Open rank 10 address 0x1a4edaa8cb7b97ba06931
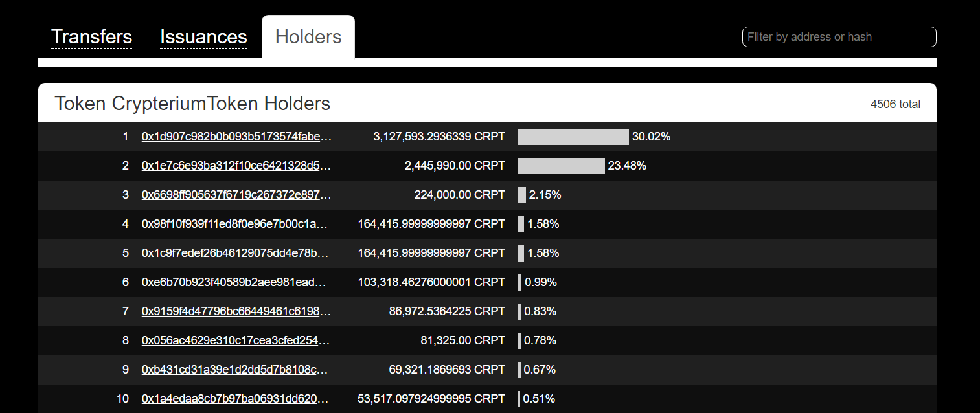The height and width of the screenshot is (413, 980). (236, 399)
